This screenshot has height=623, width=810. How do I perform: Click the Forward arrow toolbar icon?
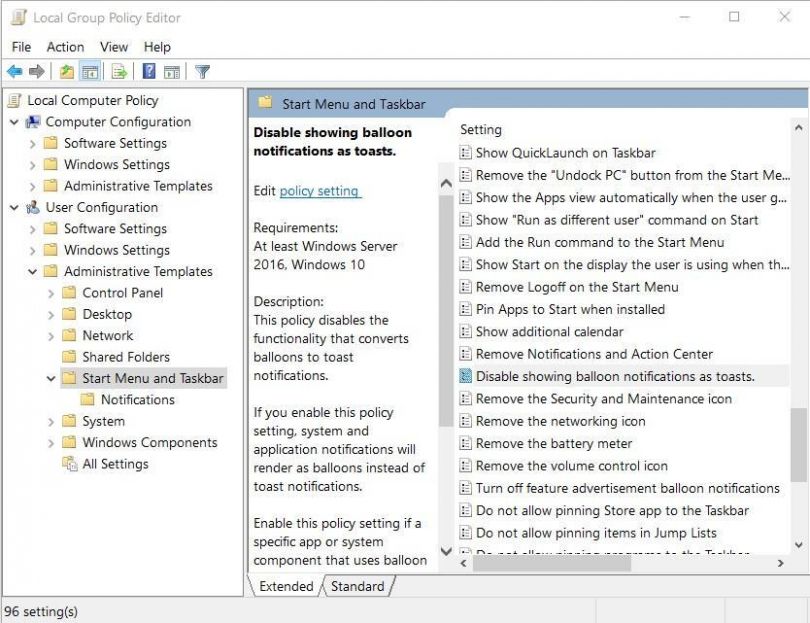tap(37, 71)
